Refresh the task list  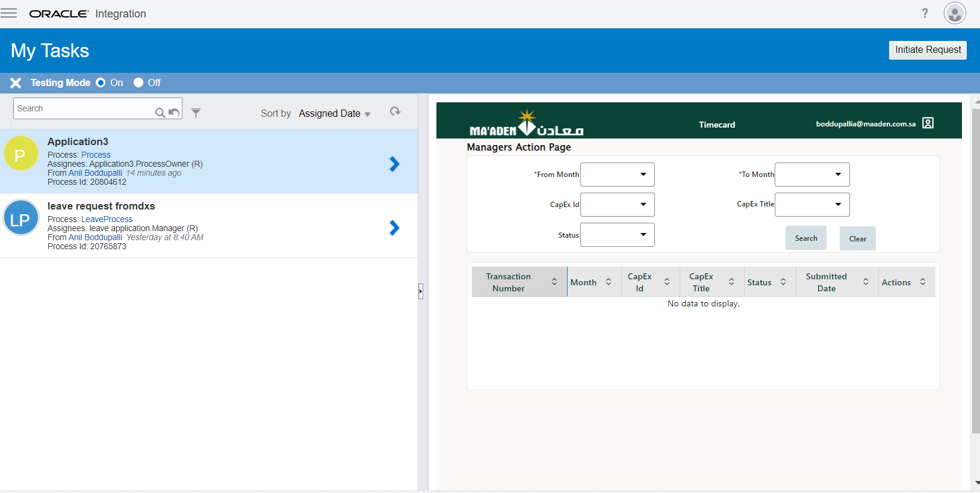point(395,111)
